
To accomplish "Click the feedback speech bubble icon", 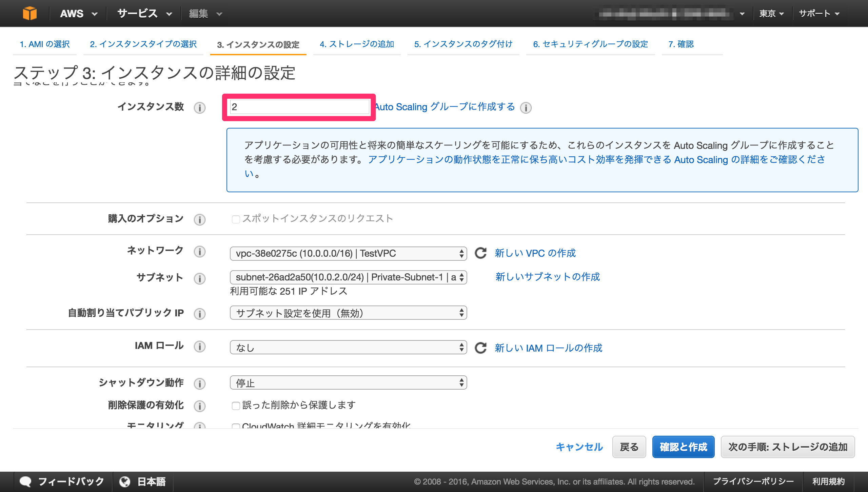I will coord(25,481).
